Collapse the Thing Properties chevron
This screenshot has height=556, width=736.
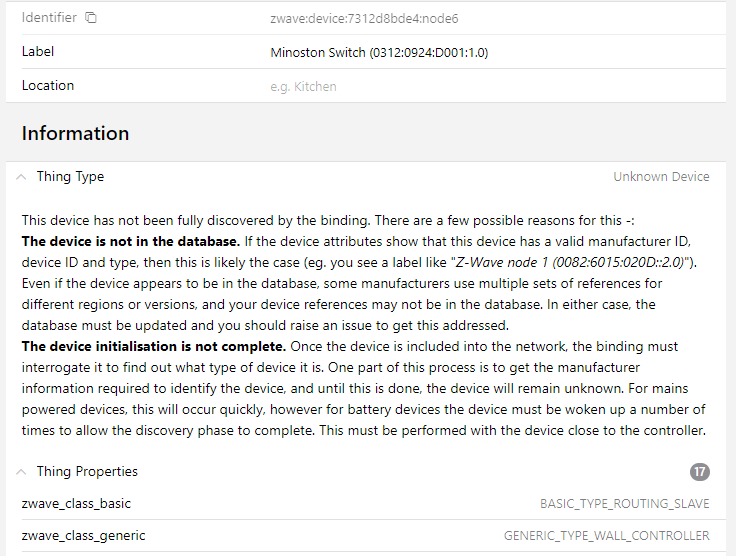click(21, 472)
